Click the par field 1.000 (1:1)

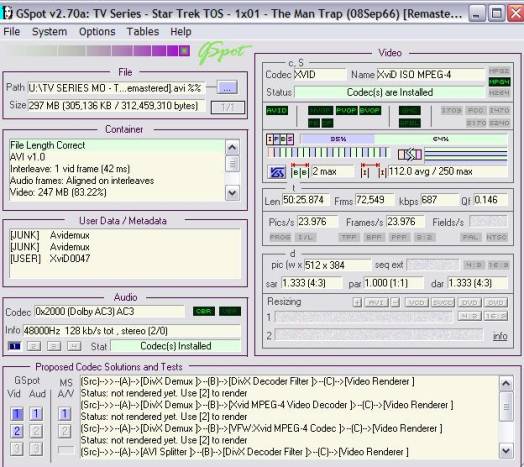coord(394,283)
